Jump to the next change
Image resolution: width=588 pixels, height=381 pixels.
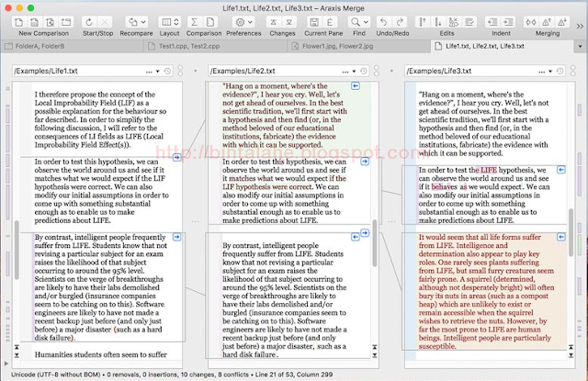(x=289, y=22)
